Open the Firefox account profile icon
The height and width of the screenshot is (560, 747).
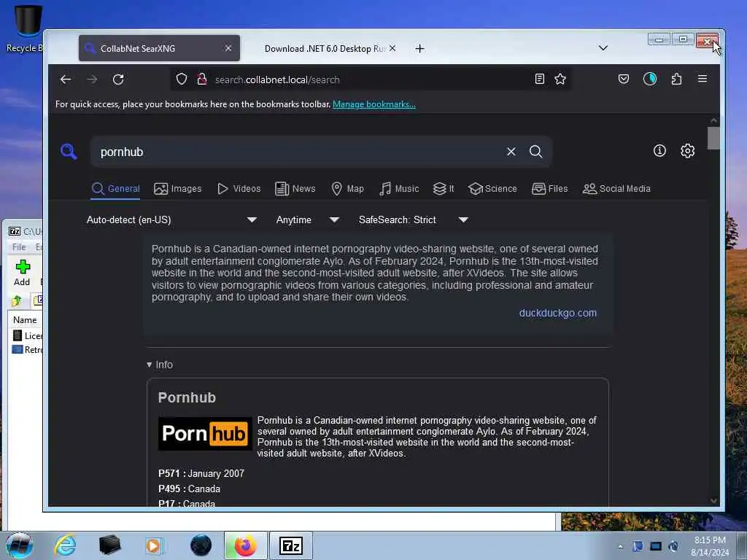coord(650,79)
